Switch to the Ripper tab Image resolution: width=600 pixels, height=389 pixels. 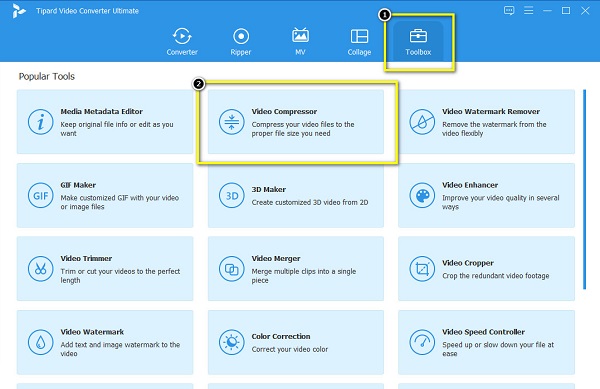241,41
